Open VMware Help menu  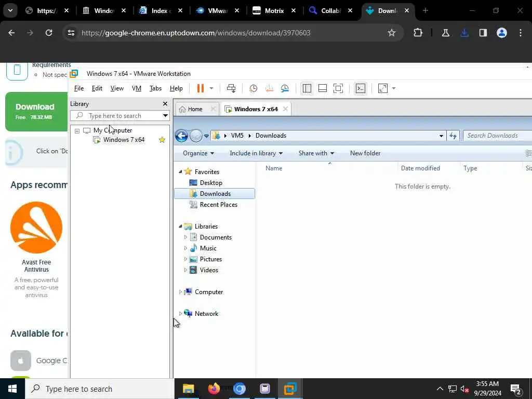coord(176,88)
